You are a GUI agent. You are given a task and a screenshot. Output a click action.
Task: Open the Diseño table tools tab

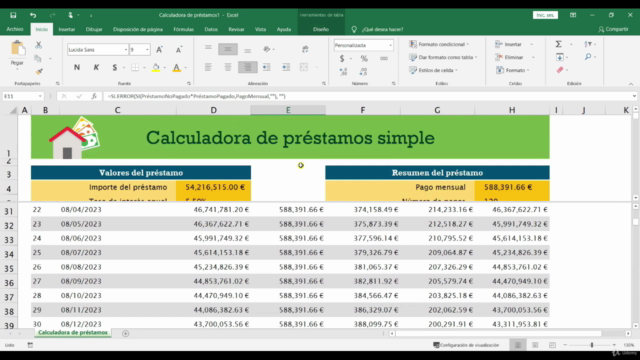coord(321,29)
